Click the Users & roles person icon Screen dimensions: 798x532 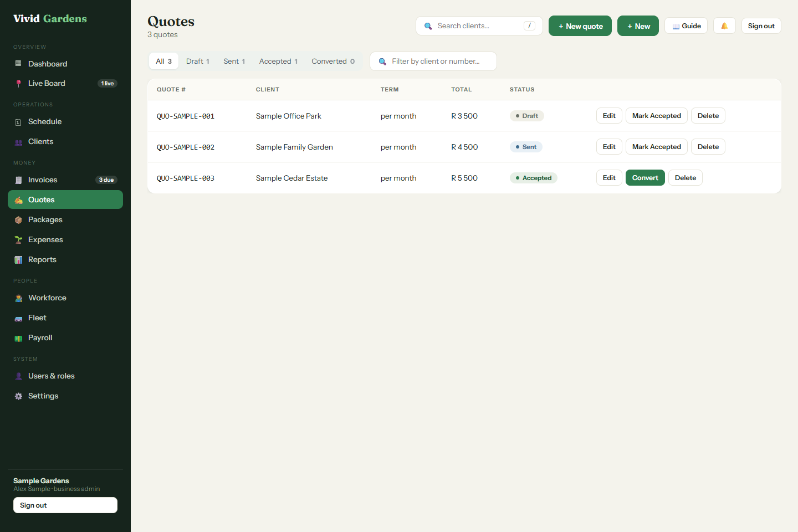[18, 376]
